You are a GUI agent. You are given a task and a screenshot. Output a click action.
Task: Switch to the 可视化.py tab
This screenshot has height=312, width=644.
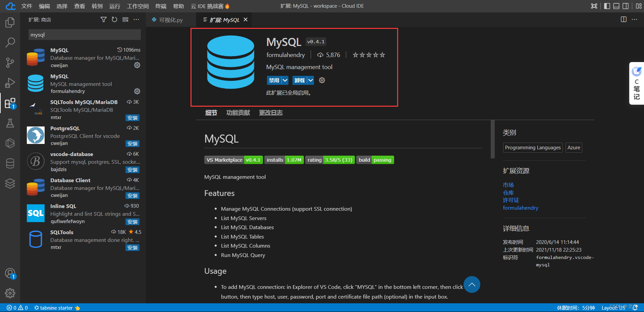pyautogui.click(x=171, y=20)
